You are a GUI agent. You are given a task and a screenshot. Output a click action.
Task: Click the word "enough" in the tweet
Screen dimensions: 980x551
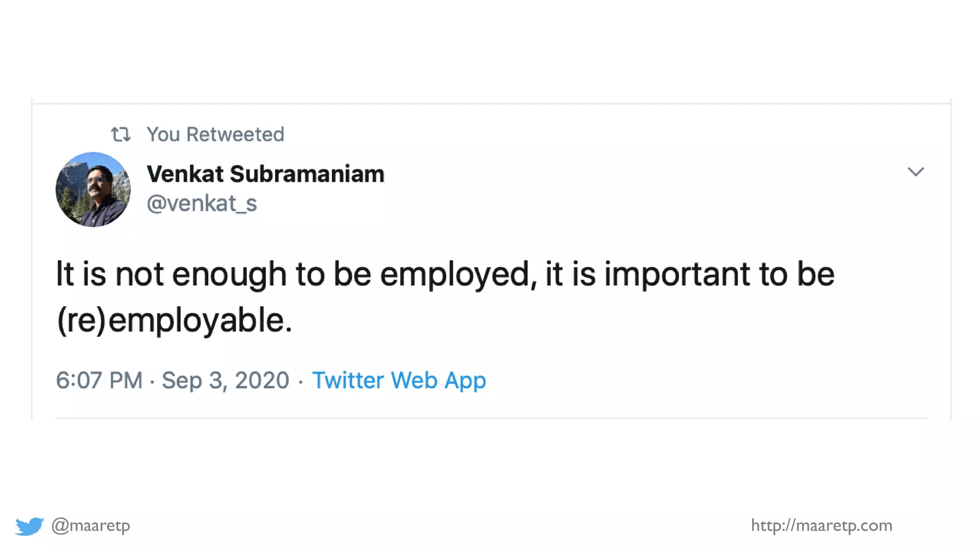click(229, 275)
